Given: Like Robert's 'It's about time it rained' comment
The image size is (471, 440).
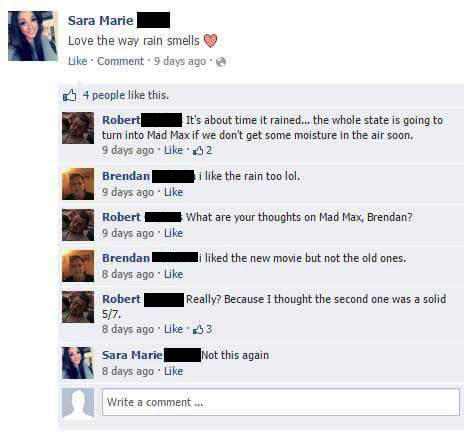Looking at the screenshot, I should (x=173, y=150).
